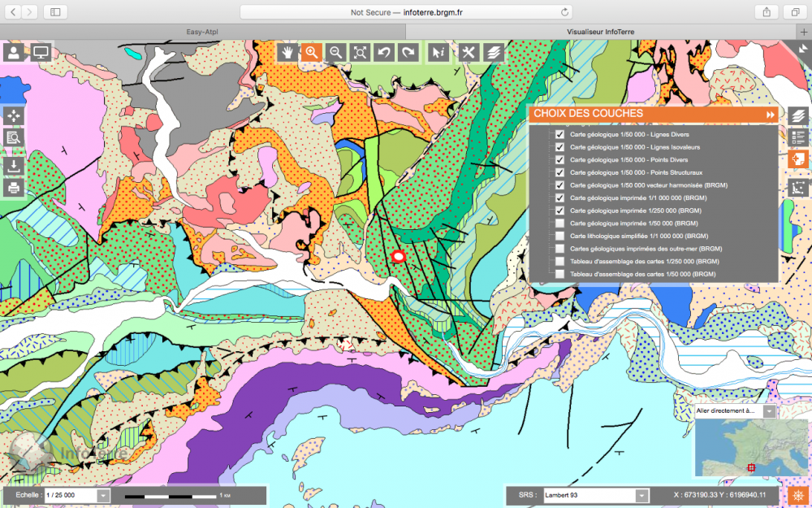Image resolution: width=812 pixels, height=508 pixels.
Task: Reload the page in Safari
Action: point(564,12)
